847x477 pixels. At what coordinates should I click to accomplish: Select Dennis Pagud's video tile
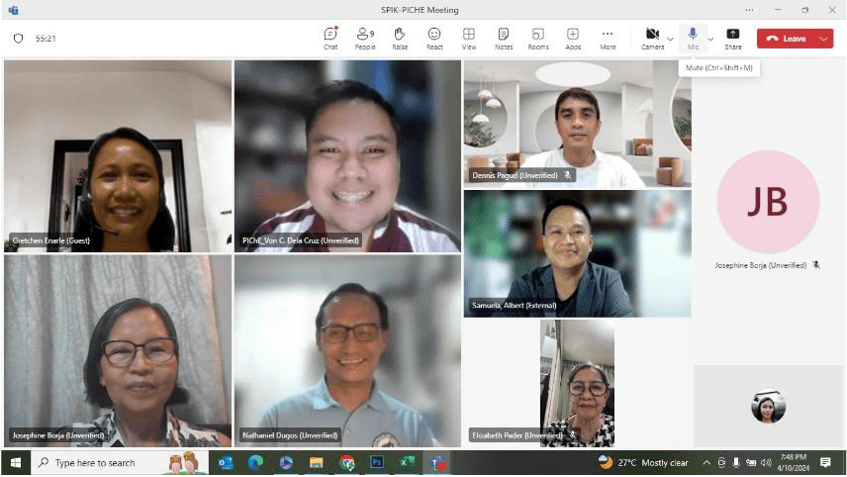click(x=577, y=124)
